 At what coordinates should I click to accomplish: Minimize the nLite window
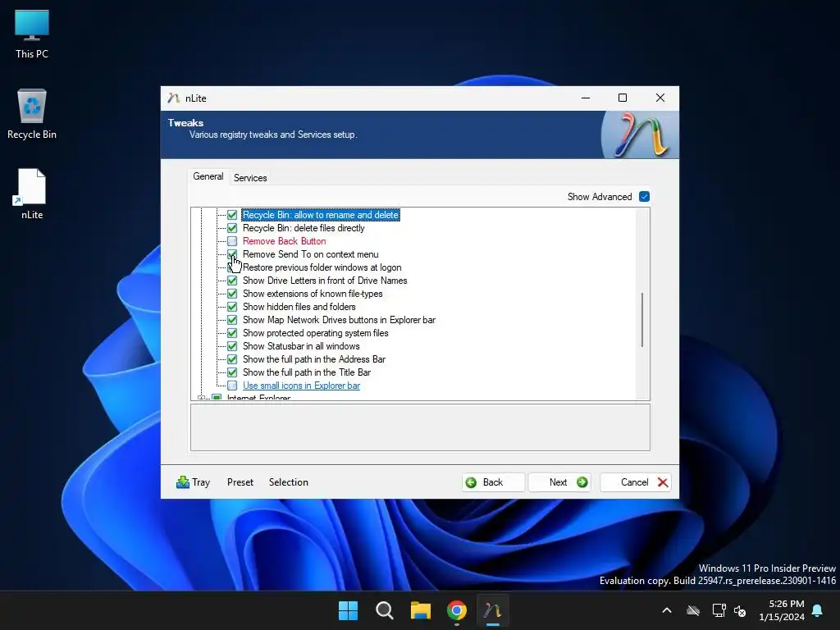(x=586, y=98)
